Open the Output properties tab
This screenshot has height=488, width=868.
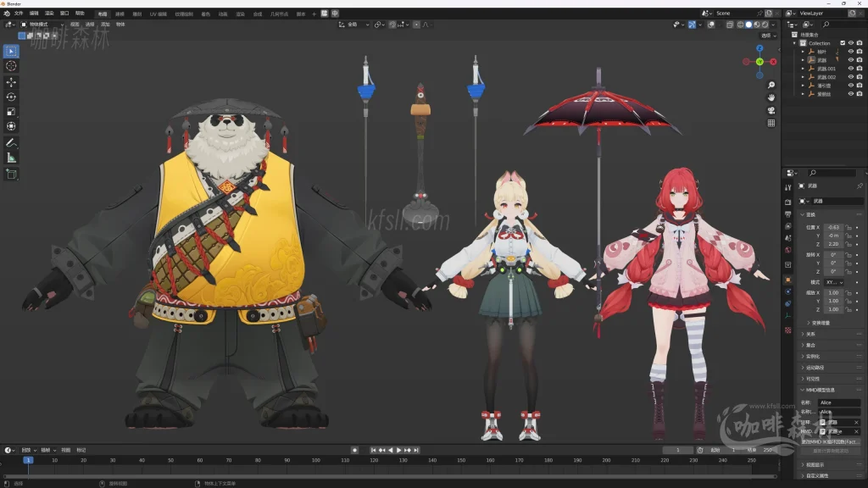pos(788,214)
